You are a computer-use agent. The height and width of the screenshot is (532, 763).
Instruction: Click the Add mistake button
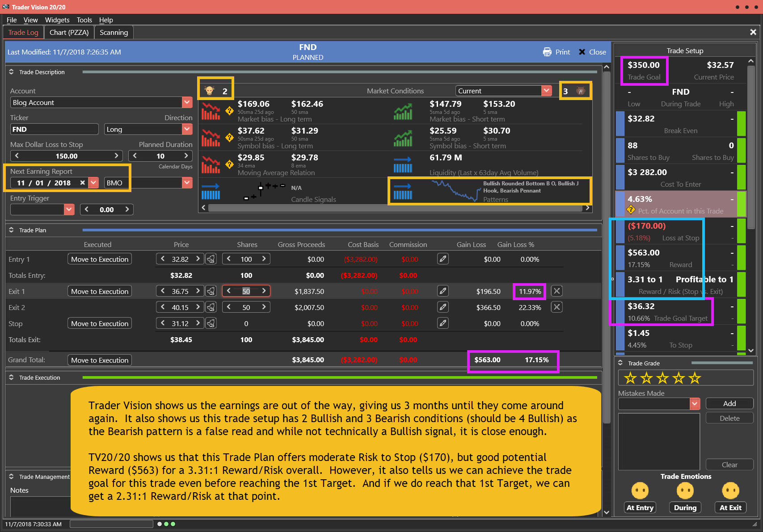click(729, 403)
